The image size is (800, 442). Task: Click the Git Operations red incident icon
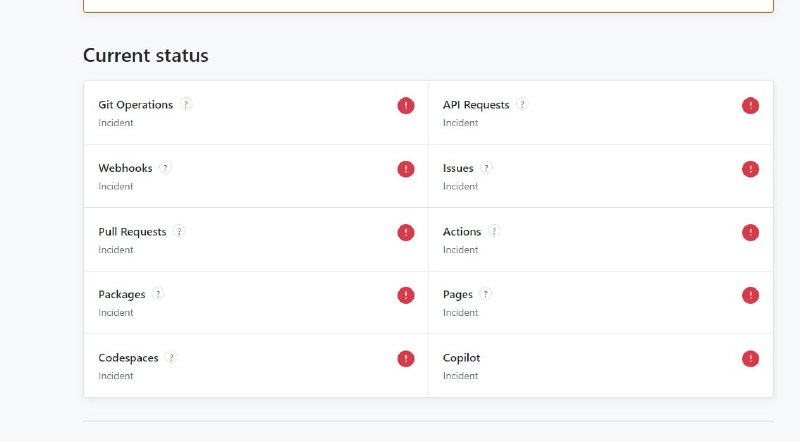coord(406,106)
